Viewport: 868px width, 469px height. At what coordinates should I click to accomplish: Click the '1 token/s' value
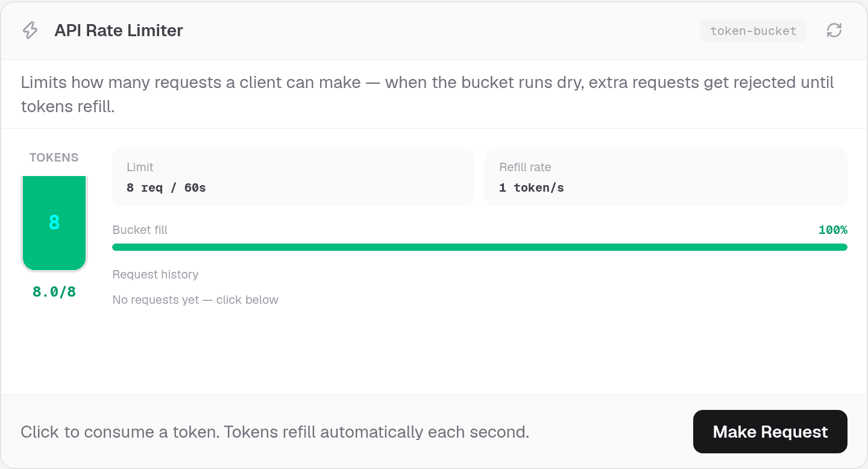point(532,187)
